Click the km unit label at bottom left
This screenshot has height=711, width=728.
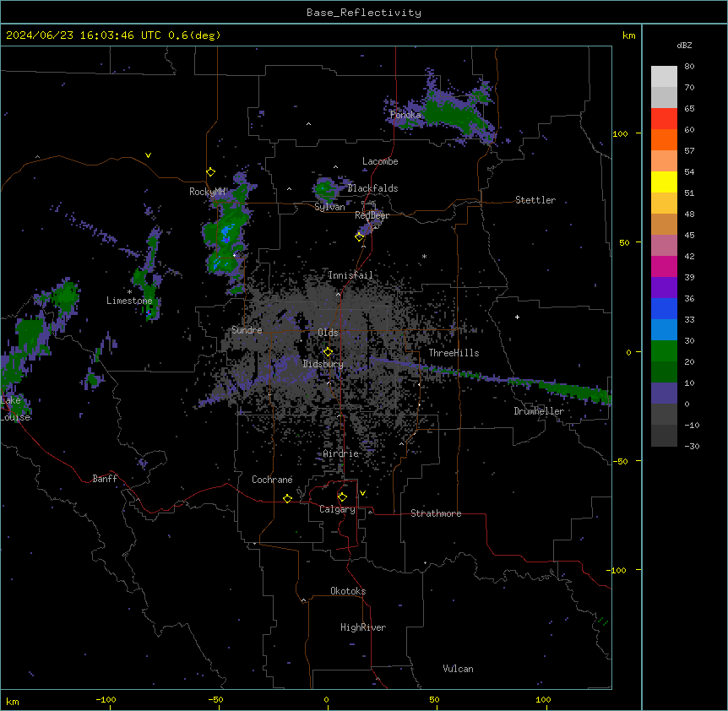pos(13,701)
